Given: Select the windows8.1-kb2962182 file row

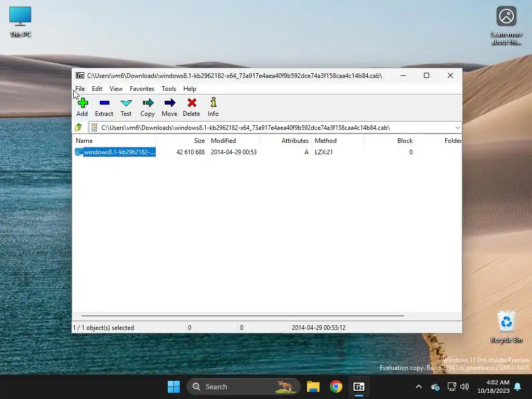Looking at the screenshot, I should pyautogui.click(x=115, y=152).
